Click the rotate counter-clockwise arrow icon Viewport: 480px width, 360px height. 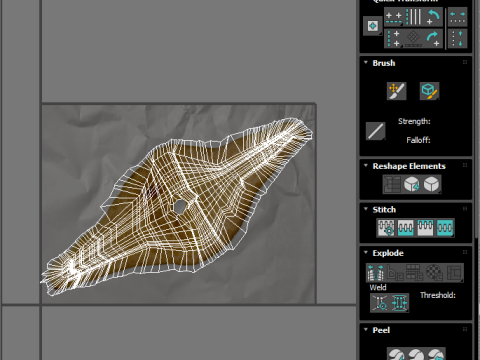[x=433, y=17]
